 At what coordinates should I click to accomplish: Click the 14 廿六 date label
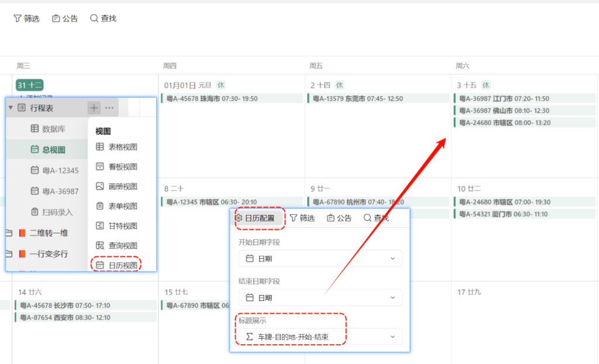(x=30, y=292)
